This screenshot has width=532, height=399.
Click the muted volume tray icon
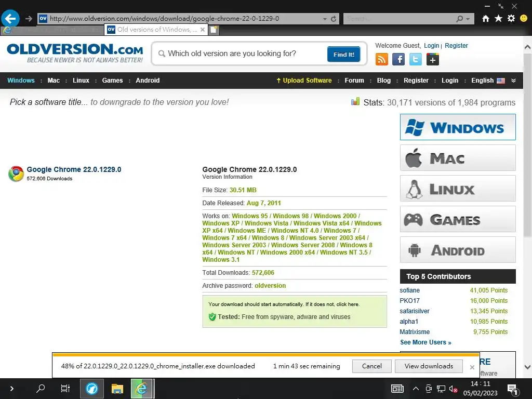pos(453,389)
